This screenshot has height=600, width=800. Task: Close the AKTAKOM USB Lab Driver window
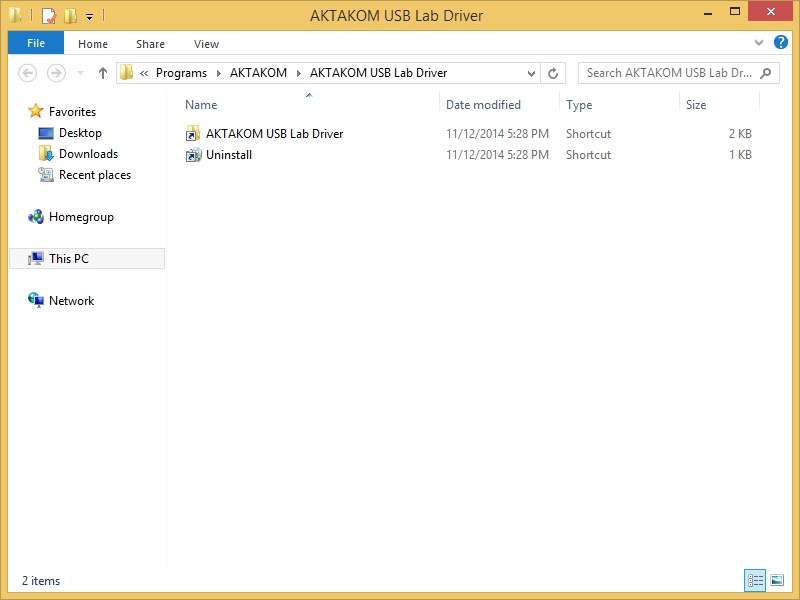tap(770, 11)
